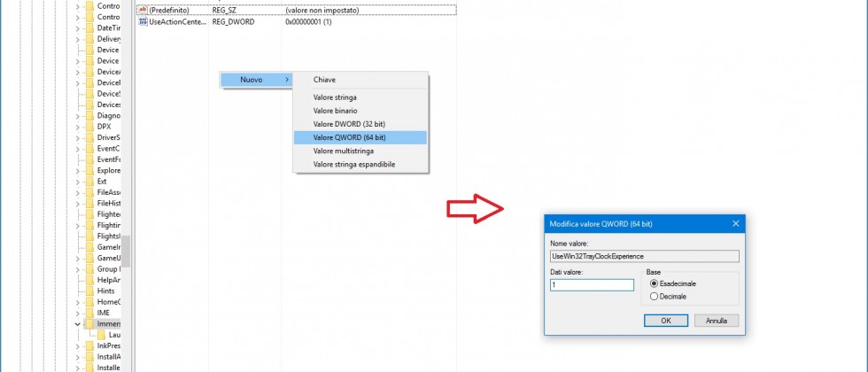The height and width of the screenshot is (372, 868).
Task: Click the GameIn folder icon
Action: (x=89, y=247)
